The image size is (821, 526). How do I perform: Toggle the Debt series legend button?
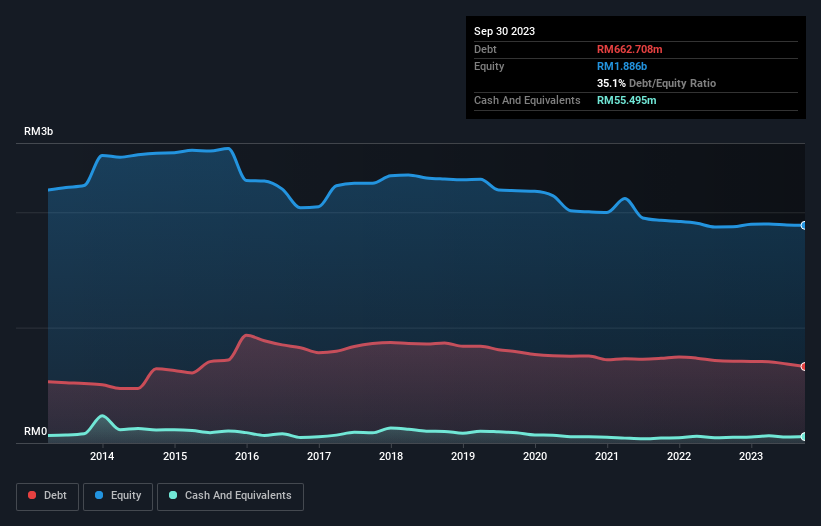pos(47,496)
